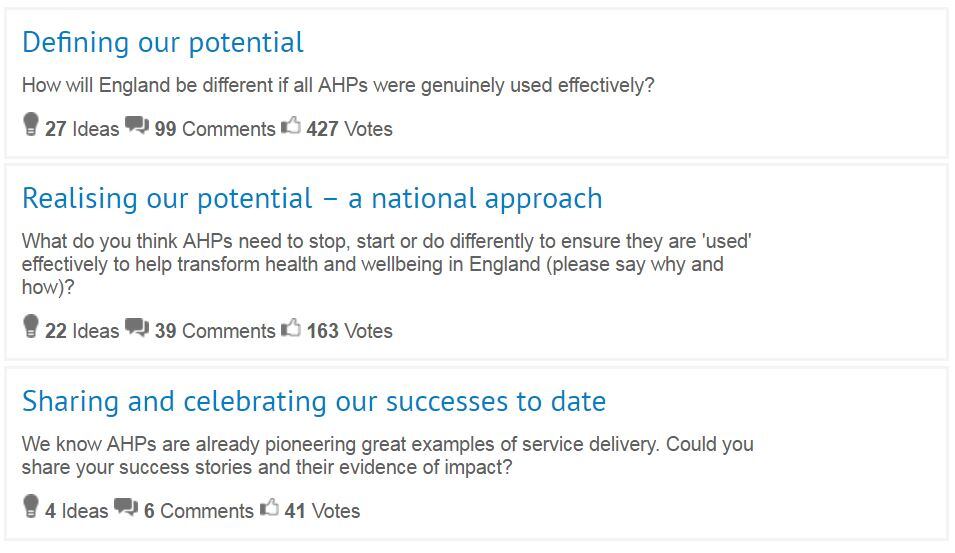Click lightbulb icon beside 22 Ideas
The width and height of the screenshot is (955, 553).
(31, 326)
